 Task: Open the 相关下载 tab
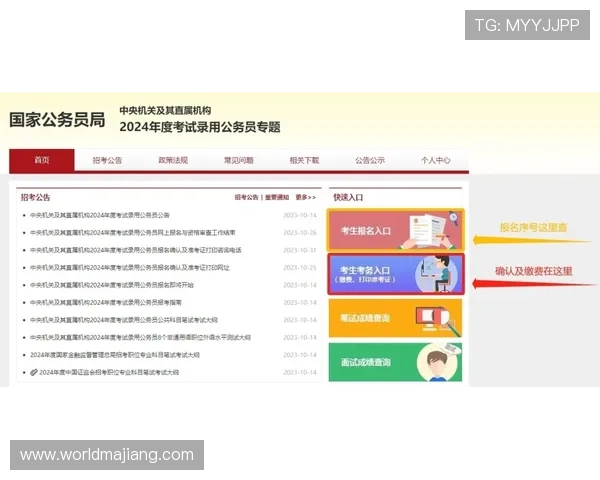304,160
